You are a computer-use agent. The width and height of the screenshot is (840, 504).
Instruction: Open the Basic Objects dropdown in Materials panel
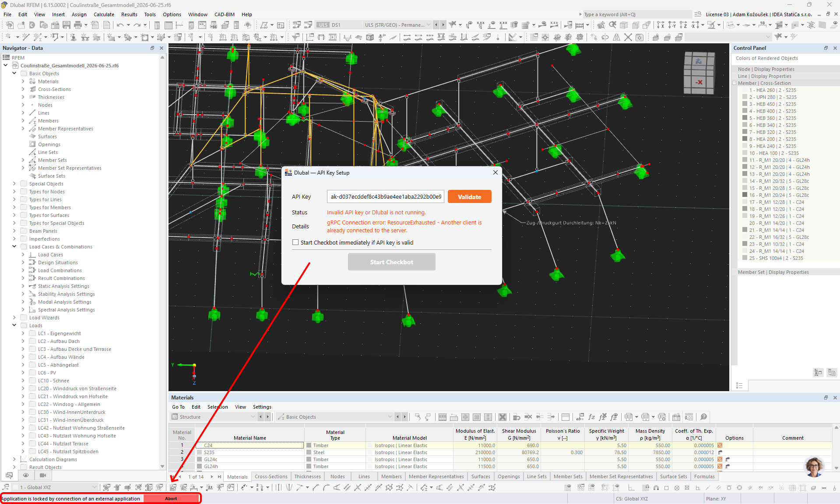click(335, 417)
